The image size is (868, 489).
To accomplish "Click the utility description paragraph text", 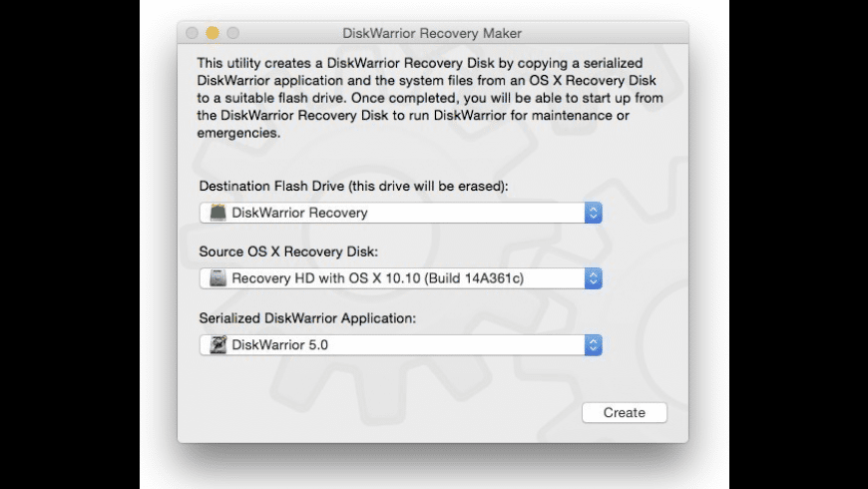I will [x=431, y=99].
